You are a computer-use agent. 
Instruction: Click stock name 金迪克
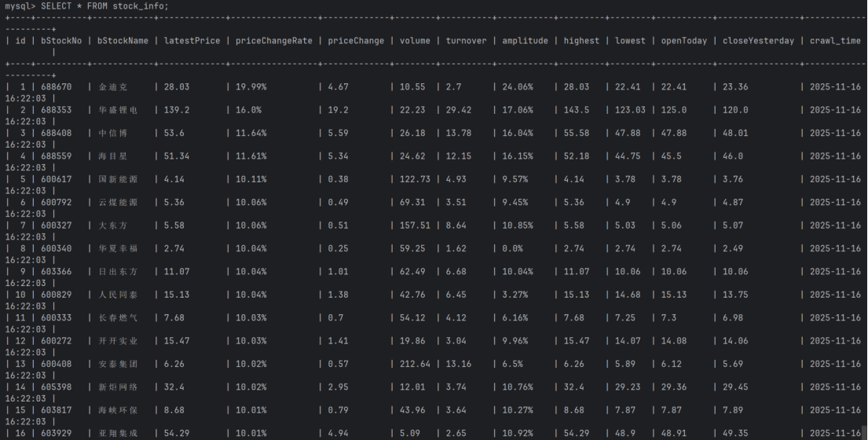coord(113,87)
